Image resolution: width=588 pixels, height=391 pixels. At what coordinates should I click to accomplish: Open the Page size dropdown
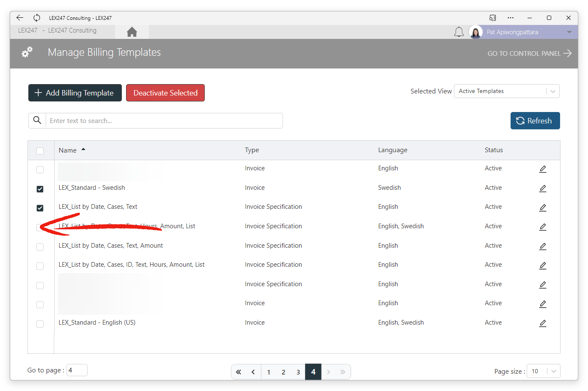tap(543, 371)
